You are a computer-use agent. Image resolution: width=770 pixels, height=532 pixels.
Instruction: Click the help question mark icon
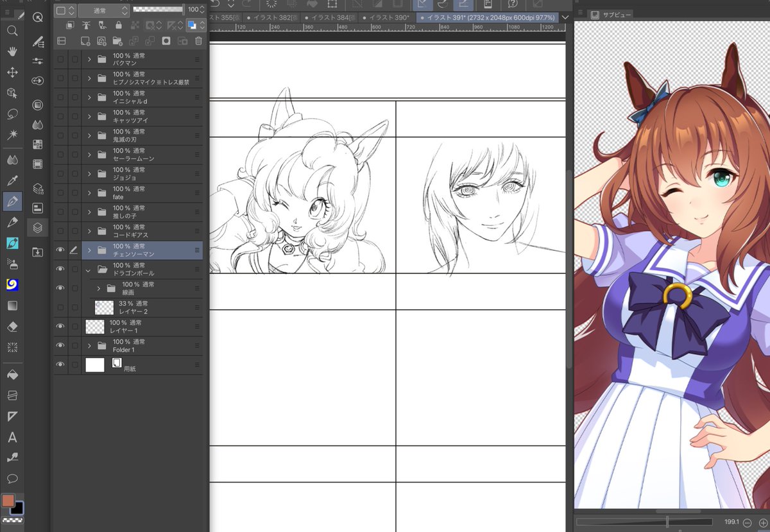click(512, 4)
